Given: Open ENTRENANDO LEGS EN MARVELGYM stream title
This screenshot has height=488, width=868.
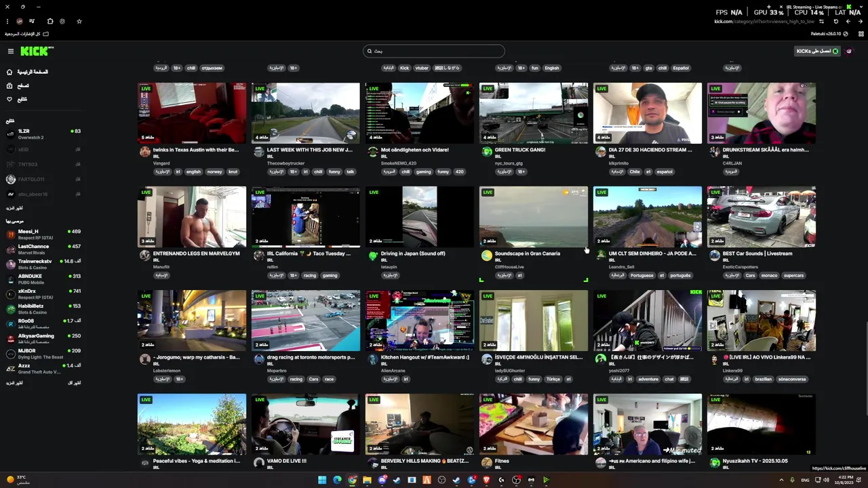Looking at the screenshot, I should coord(196,253).
